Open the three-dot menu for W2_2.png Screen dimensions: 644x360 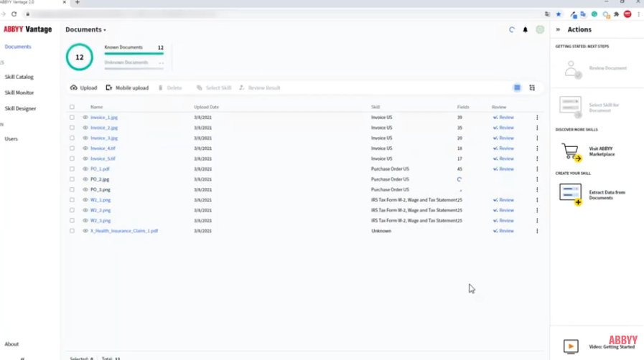pyautogui.click(x=537, y=210)
